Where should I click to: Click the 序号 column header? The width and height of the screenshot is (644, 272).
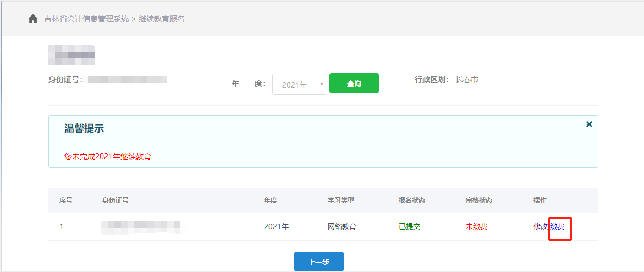66,200
